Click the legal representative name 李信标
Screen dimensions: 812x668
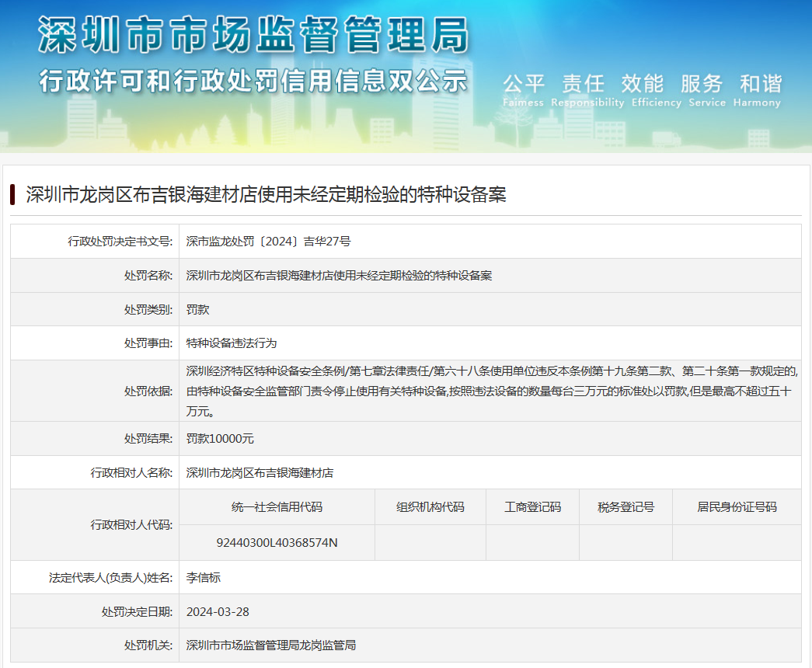click(x=204, y=578)
